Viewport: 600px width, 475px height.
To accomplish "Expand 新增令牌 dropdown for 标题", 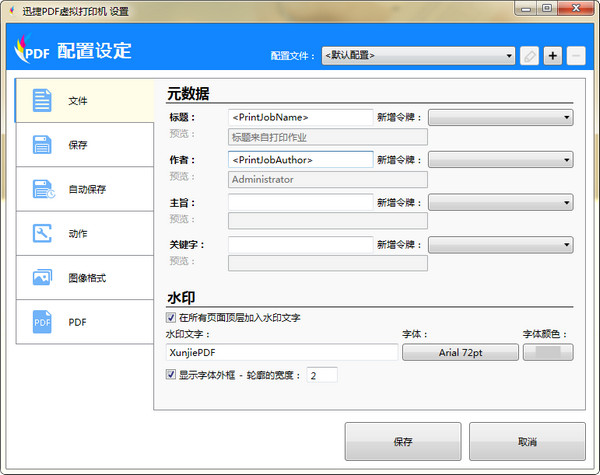I will pos(501,117).
